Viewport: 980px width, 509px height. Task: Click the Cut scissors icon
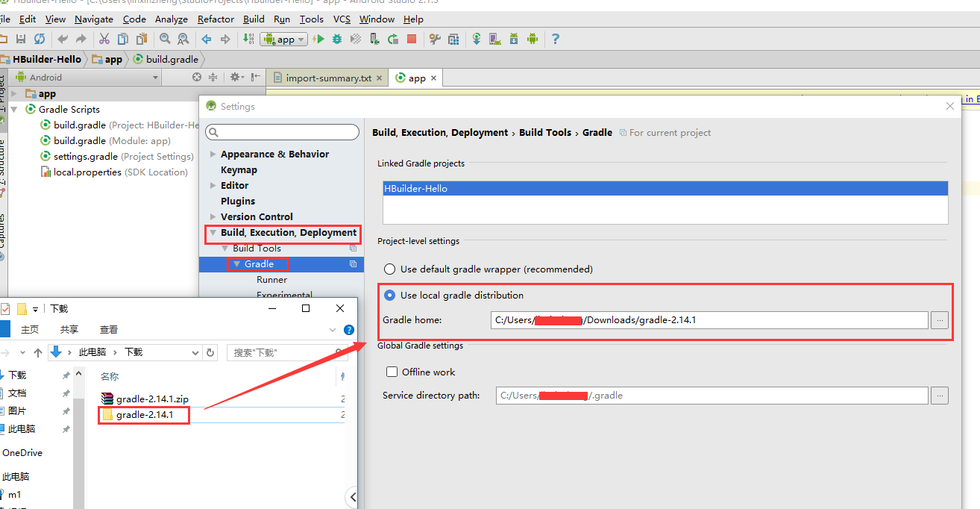[104, 40]
